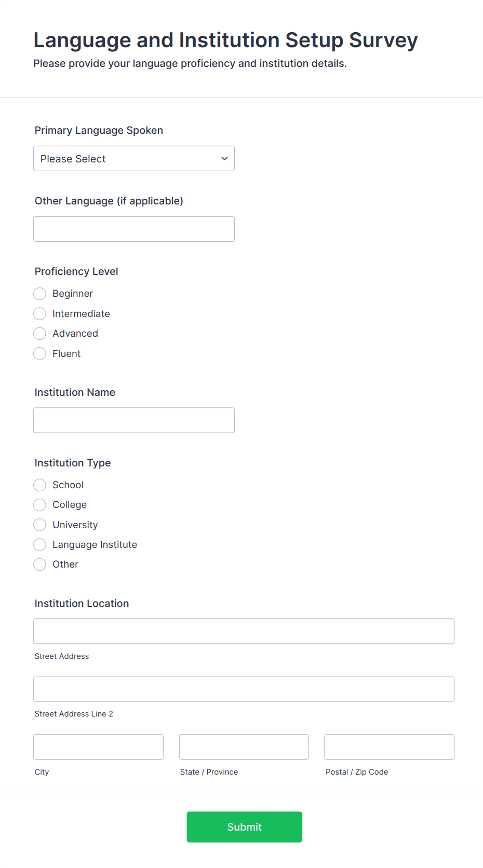
Task: Mark proficiency as Fluent
Action: [40, 354]
